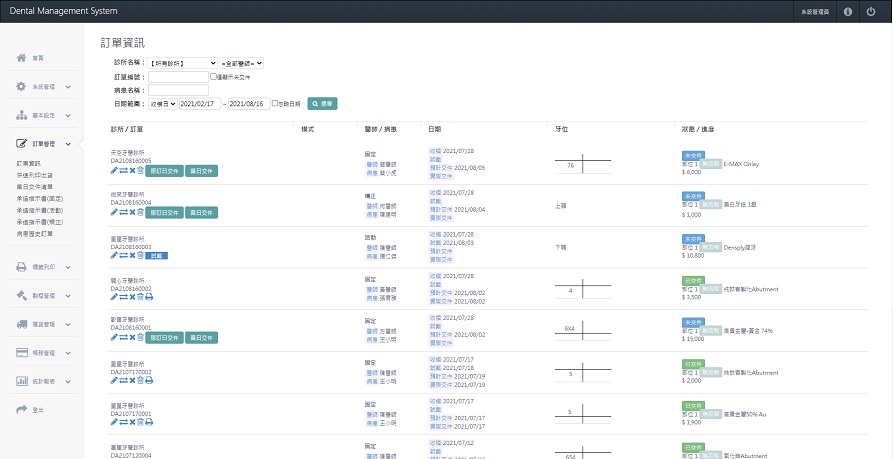Viewport: 893px width, 459px height.
Task: Click 當日交件 button for order DA2108160001
Action: tap(201, 338)
